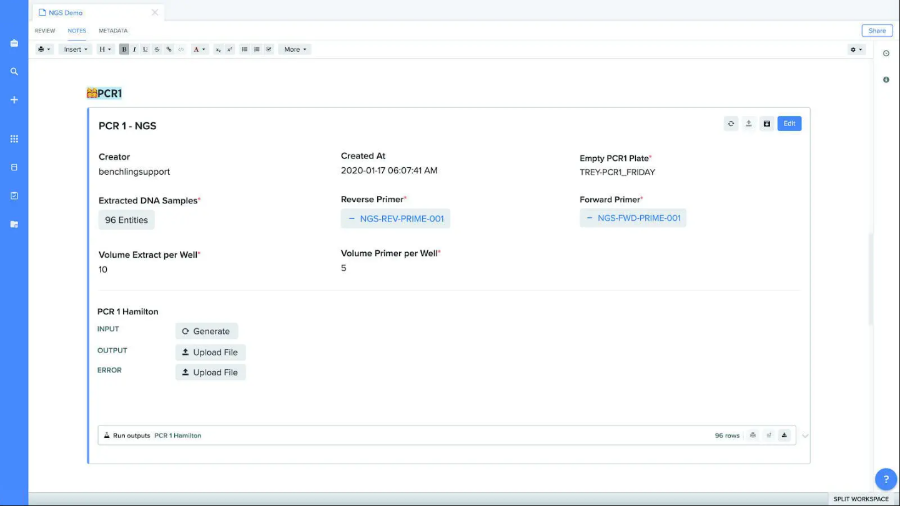The width and height of the screenshot is (900, 506).
Task: Toggle underline formatting
Action: (145, 49)
